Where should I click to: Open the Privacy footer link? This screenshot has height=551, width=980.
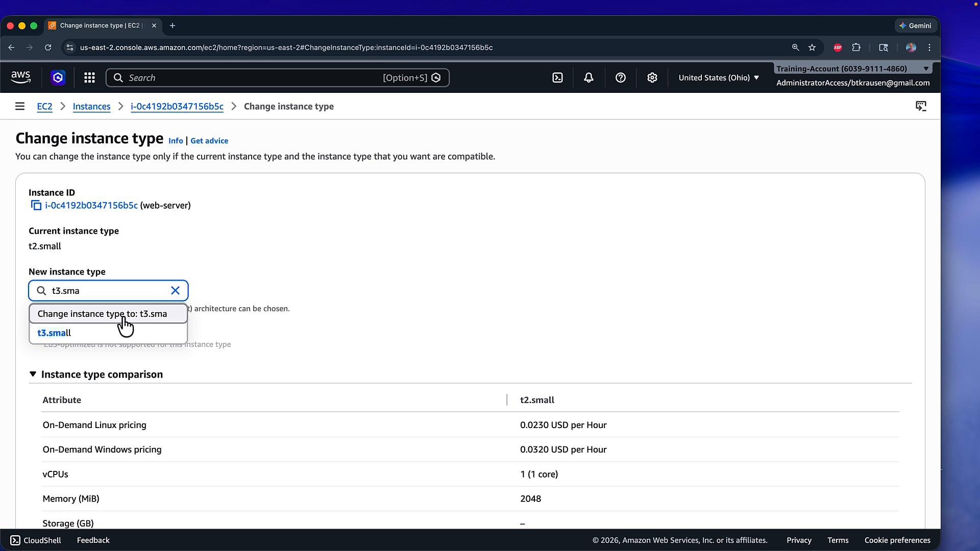[x=799, y=540]
